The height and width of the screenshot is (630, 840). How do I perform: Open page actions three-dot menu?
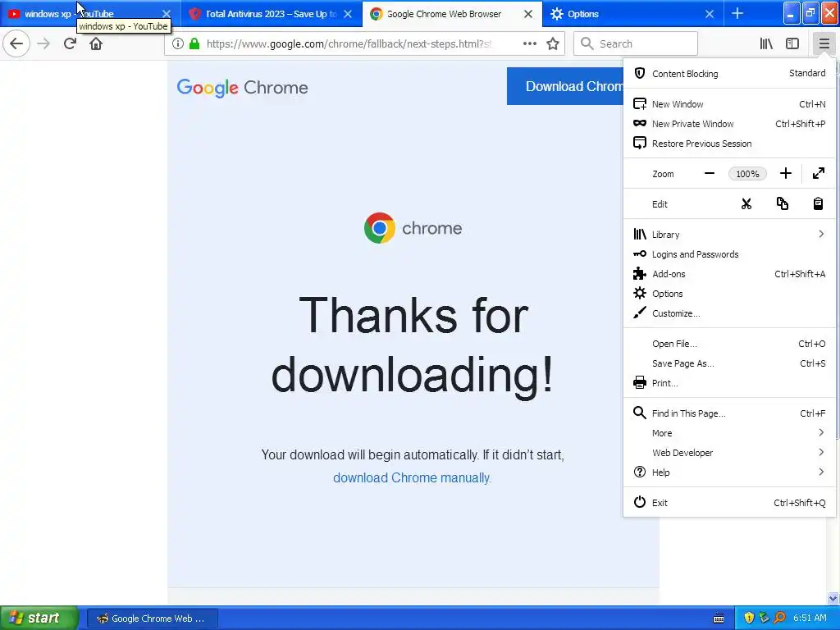pos(529,43)
